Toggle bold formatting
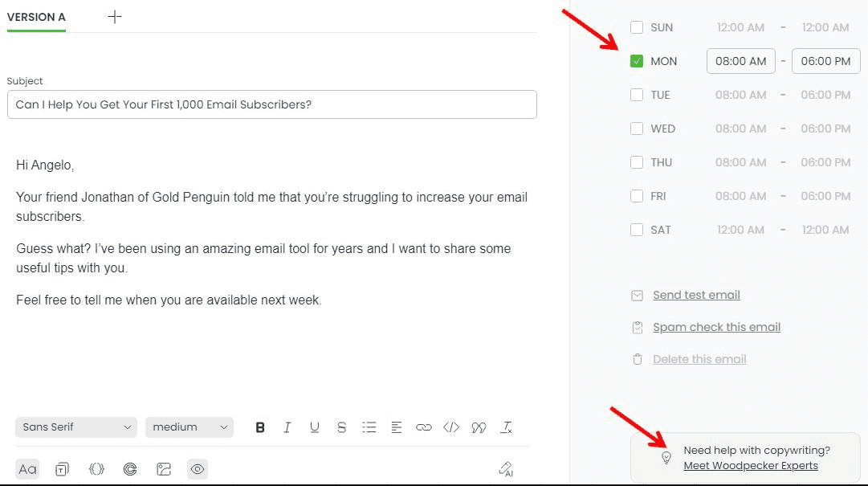The height and width of the screenshot is (486, 868). tap(260, 427)
